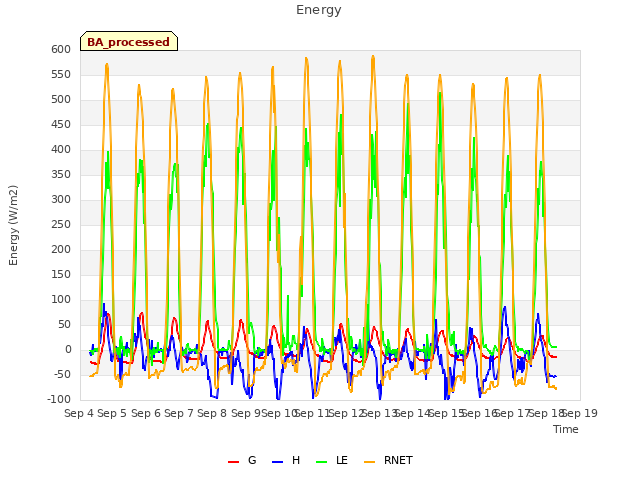Click the 300 y-axis tick label
This screenshot has height=480, width=640.
tap(61, 200)
